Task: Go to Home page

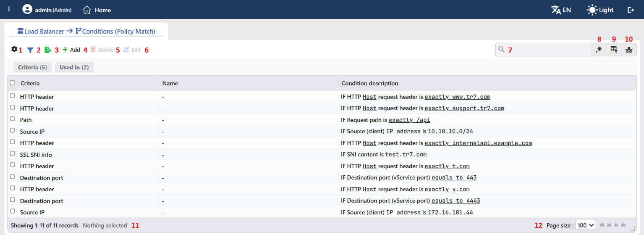Action: click(97, 10)
